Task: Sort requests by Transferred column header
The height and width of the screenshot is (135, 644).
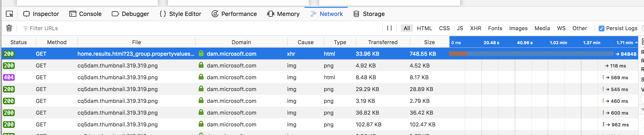Action: (383, 42)
